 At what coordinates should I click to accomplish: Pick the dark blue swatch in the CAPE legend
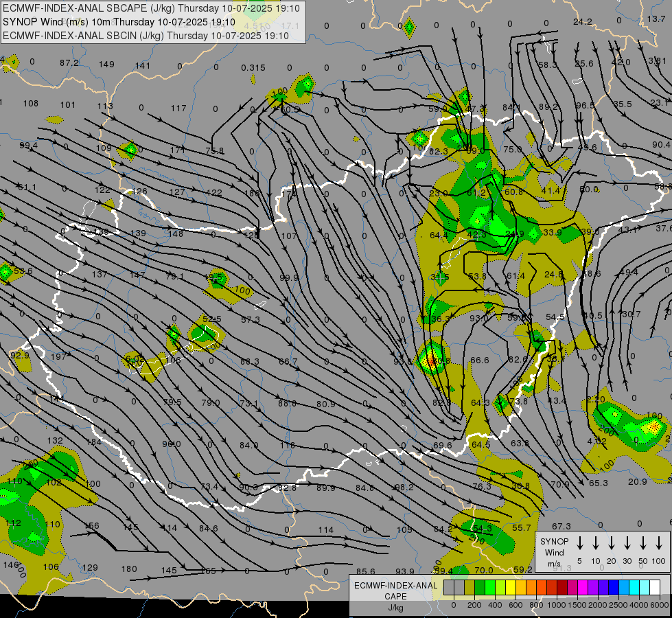[614, 588]
